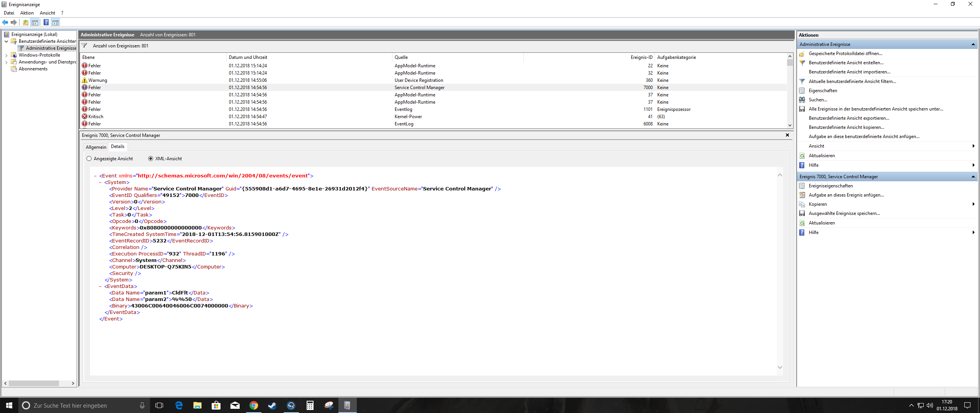Click the Eigenschaften properties icon

click(x=802, y=91)
